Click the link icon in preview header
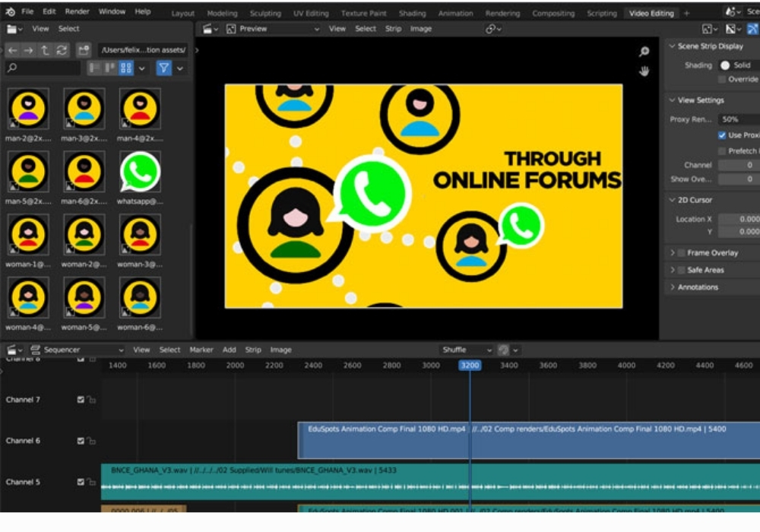Image resolution: width=760 pixels, height=532 pixels. point(493,29)
